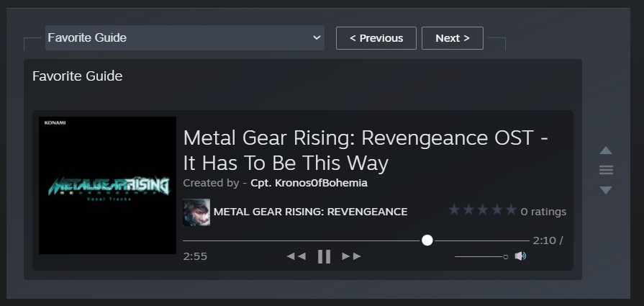The height and width of the screenshot is (306, 644).
Task: Open METAL GEAR RISING: REVENGEANCE game link
Action: coord(311,212)
